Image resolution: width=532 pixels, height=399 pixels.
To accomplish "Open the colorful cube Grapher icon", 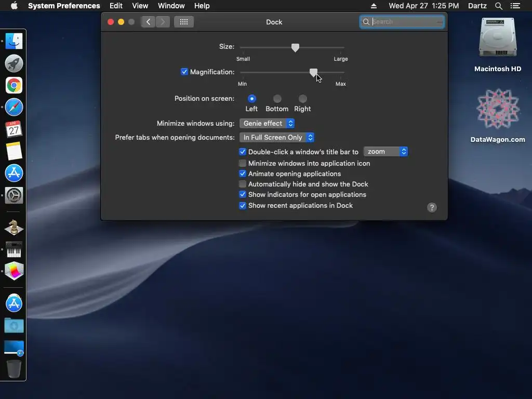I will [x=14, y=271].
